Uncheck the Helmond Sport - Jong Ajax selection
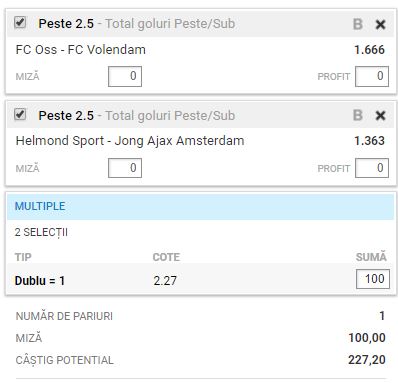398x383 pixels. coord(20,114)
